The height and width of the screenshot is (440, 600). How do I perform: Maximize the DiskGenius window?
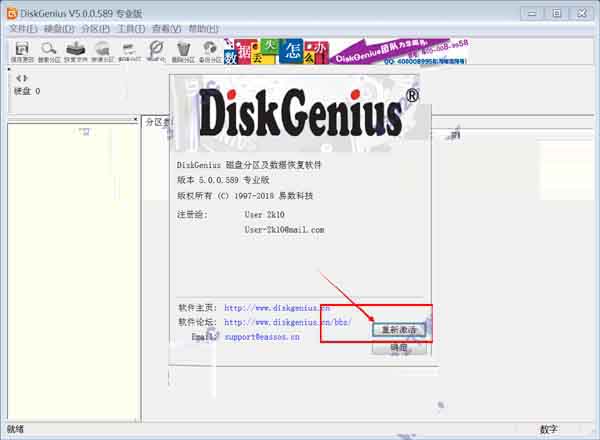click(557, 13)
